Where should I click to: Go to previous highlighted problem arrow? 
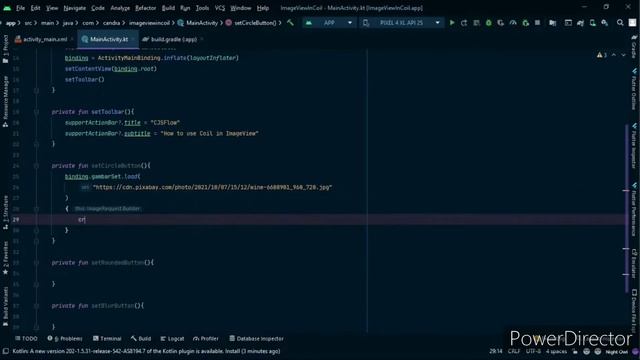[613, 55]
